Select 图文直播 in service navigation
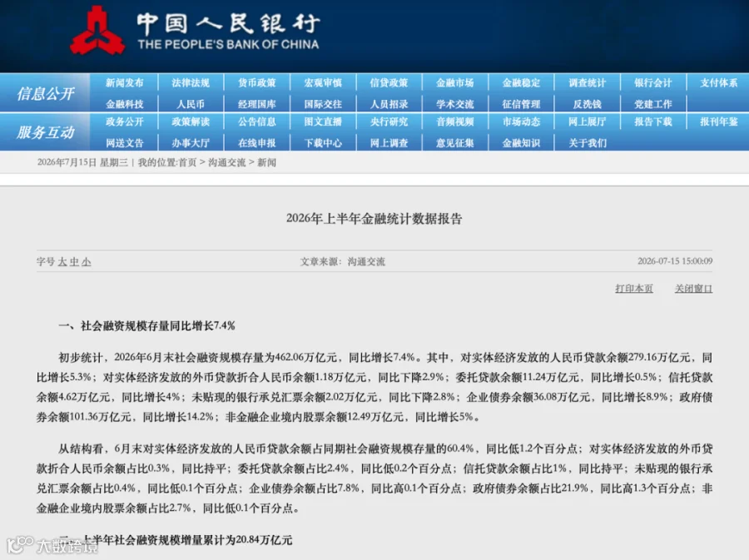749x560 pixels. pyautogui.click(x=323, y=121)
